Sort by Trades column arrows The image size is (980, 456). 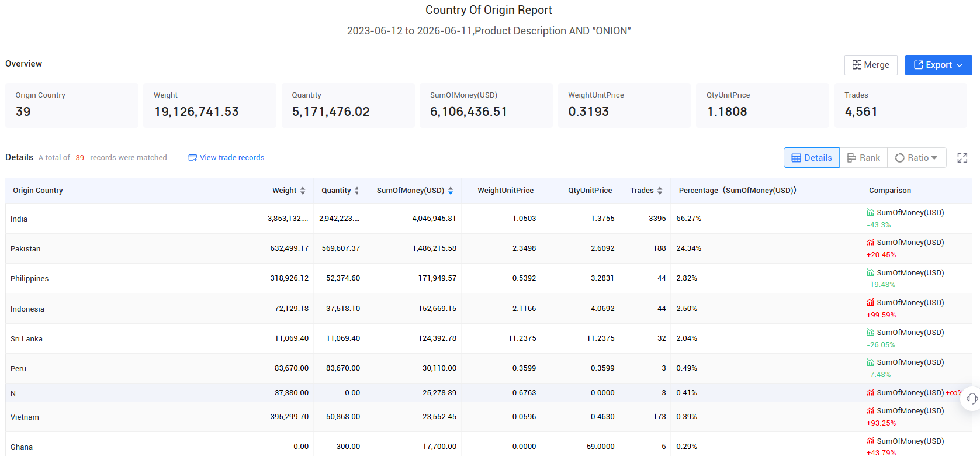[x=660, y=191]
